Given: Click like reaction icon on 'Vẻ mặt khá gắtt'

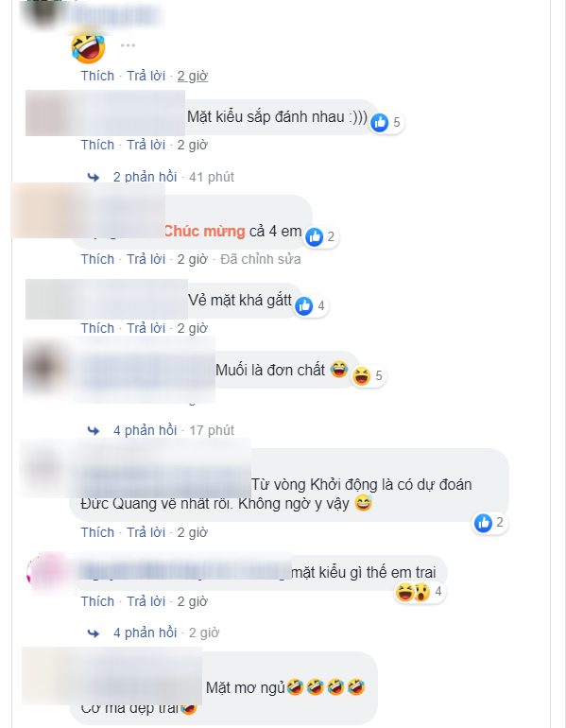Looking at the screenshot, I should pyautogui.click(x=304, y=306).
